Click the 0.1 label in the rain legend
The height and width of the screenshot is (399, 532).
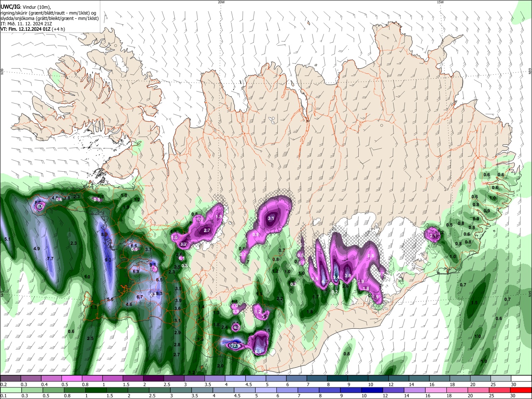(x=3, y=396)
